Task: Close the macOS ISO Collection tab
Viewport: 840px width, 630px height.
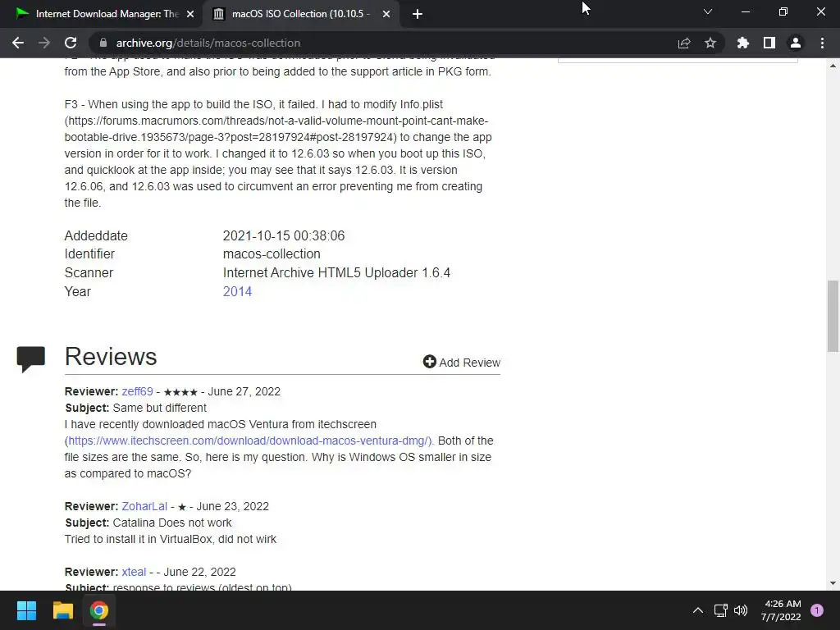Action: (x=386, y=14)
